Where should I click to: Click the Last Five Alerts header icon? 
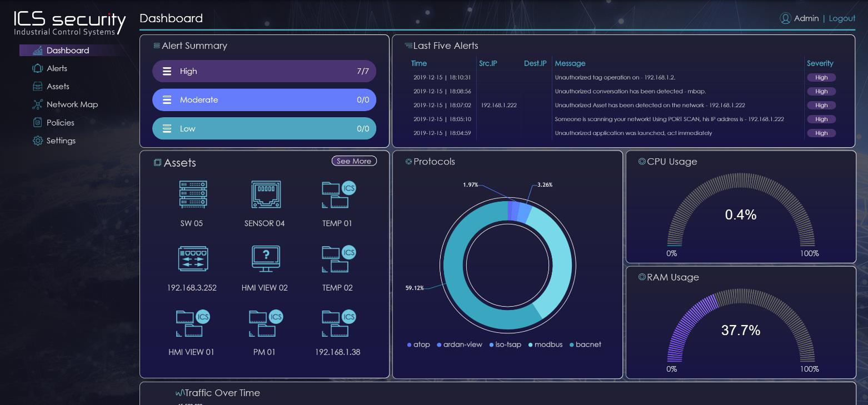point(408,46)
